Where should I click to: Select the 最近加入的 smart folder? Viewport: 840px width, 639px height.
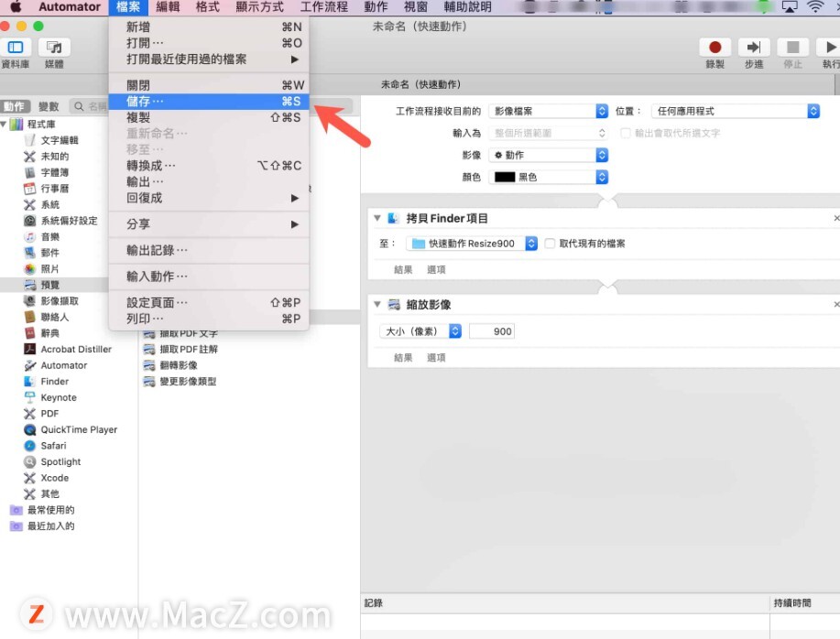click(x=43, y=525)
